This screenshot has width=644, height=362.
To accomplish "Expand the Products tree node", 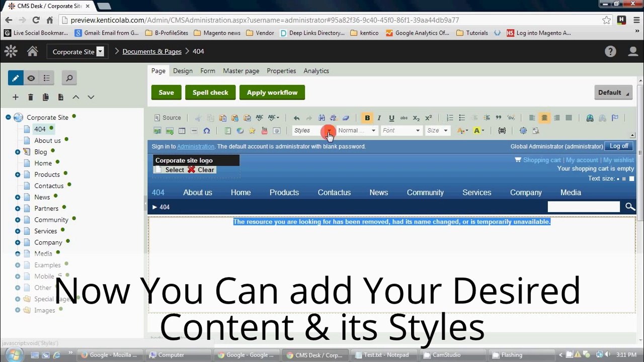I will click(18, 174).
